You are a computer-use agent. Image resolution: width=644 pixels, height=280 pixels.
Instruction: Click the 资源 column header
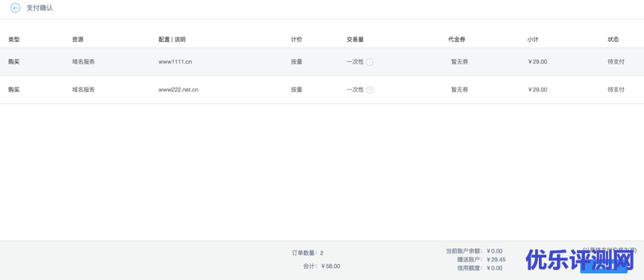(78, 40)
